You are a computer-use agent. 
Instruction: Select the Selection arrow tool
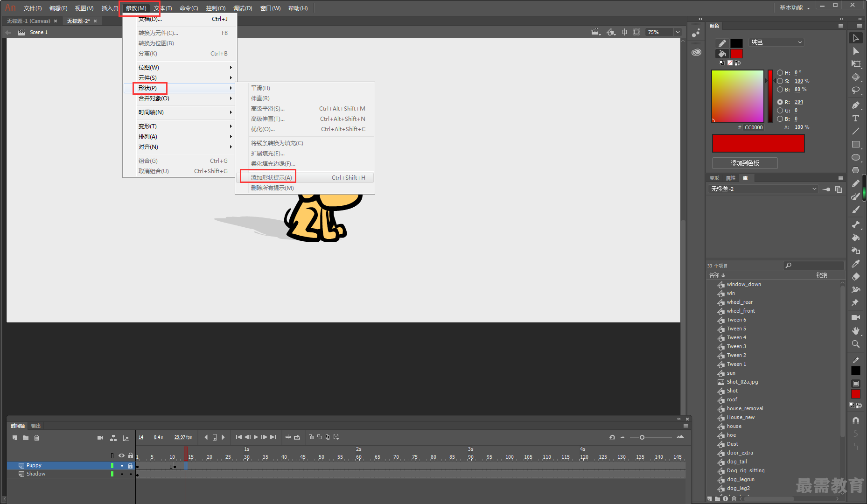coord(855,38)
